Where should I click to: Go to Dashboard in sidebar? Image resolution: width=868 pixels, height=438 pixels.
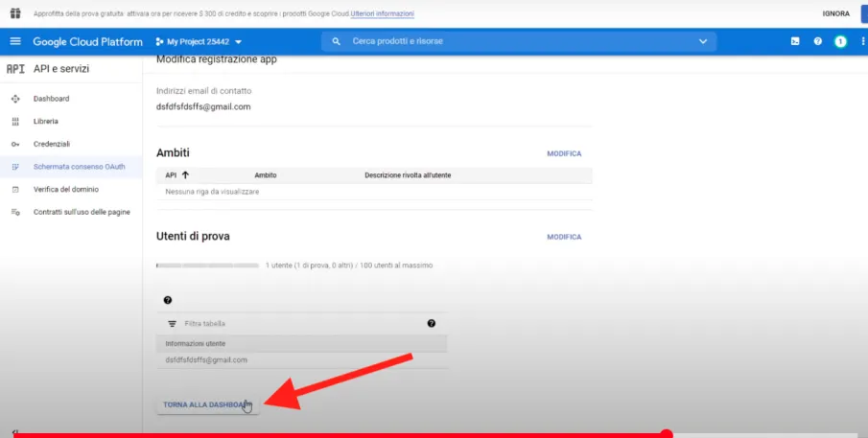coord(52,99)
